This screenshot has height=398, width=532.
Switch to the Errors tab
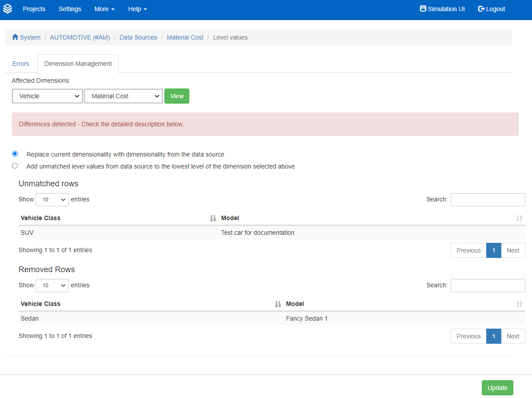click(x=21, y=64)
